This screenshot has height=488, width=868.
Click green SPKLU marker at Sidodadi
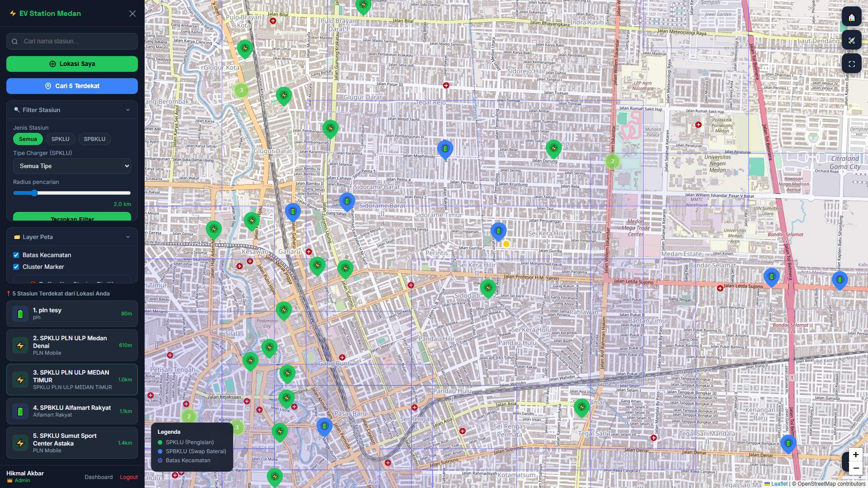pyautogui.click(x=488, y=288)
